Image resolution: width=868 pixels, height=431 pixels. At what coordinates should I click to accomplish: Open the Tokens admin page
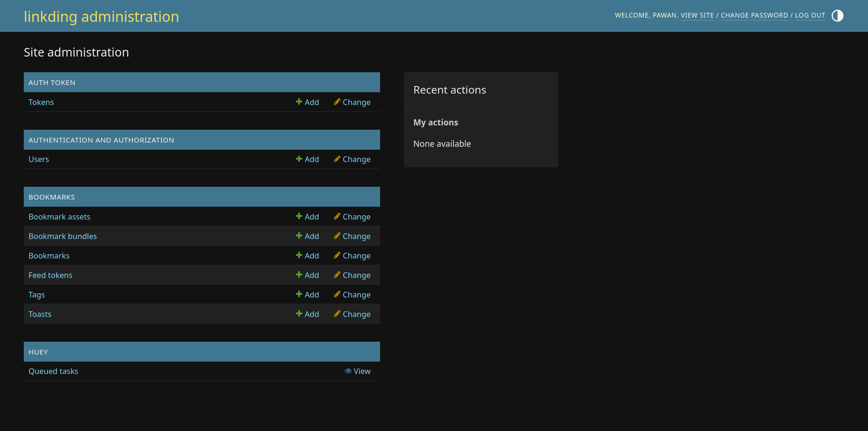pos(41,102)
